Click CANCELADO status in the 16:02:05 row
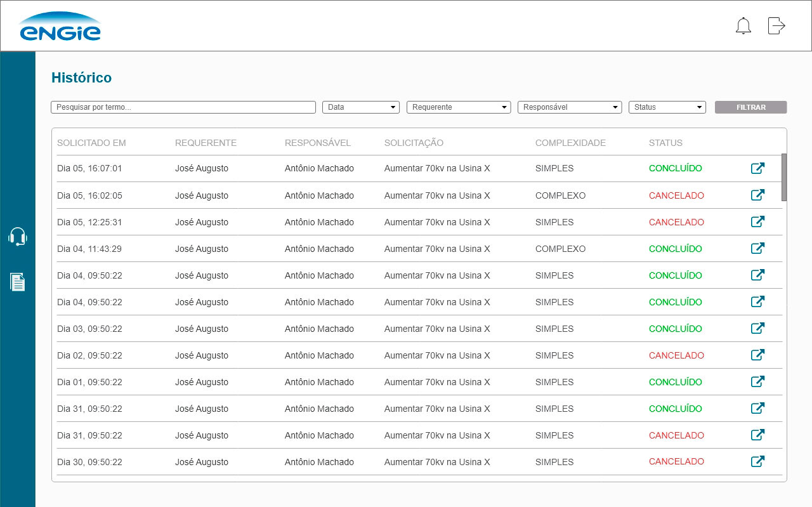Image resolution: width=812 pixels, height=507 pixels. point(676,195)
